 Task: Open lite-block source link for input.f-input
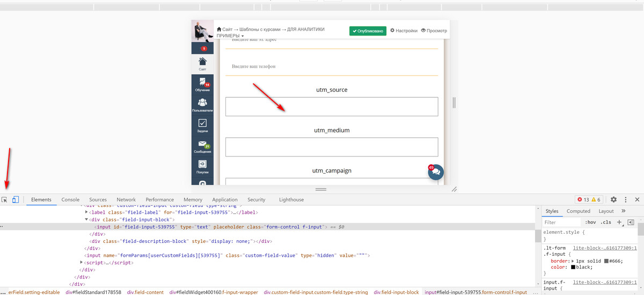pos(604,282)
